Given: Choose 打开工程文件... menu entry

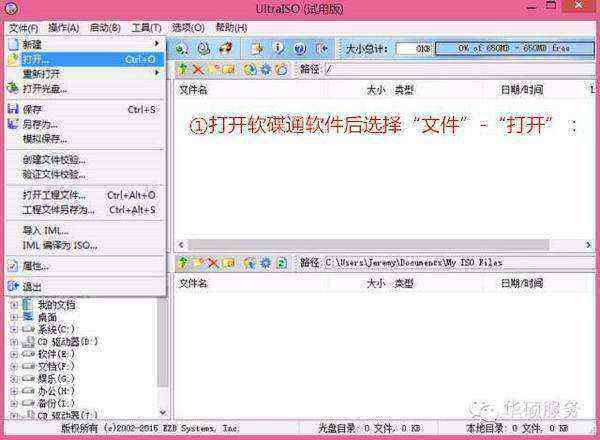Looking at the screenshot, I should (x=85, y=195).
